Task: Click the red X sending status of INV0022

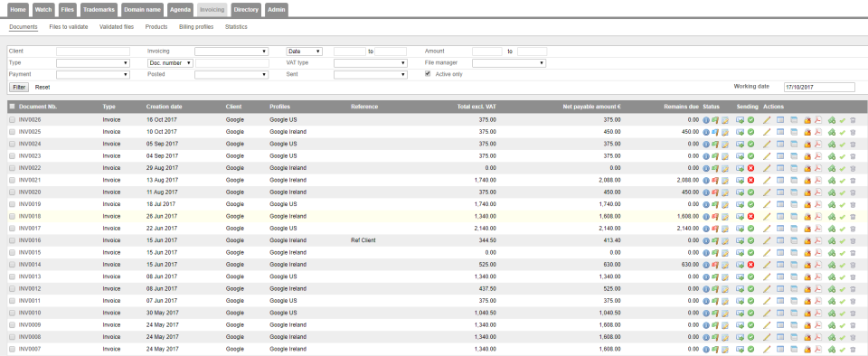Action: 750,168
